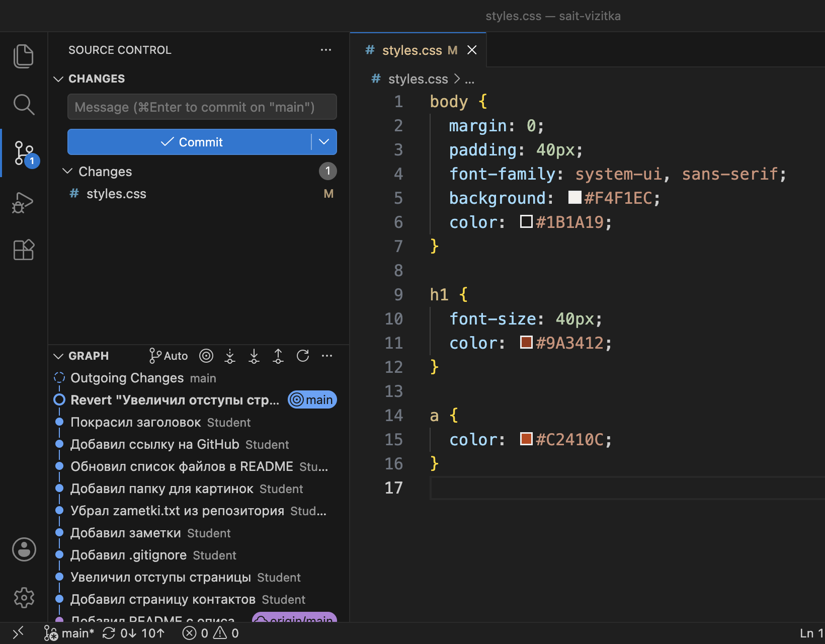Open the Explorer view in activity bar
This screenshot has height=644, width=825.
pyautogui.click(x=24, y=56)
